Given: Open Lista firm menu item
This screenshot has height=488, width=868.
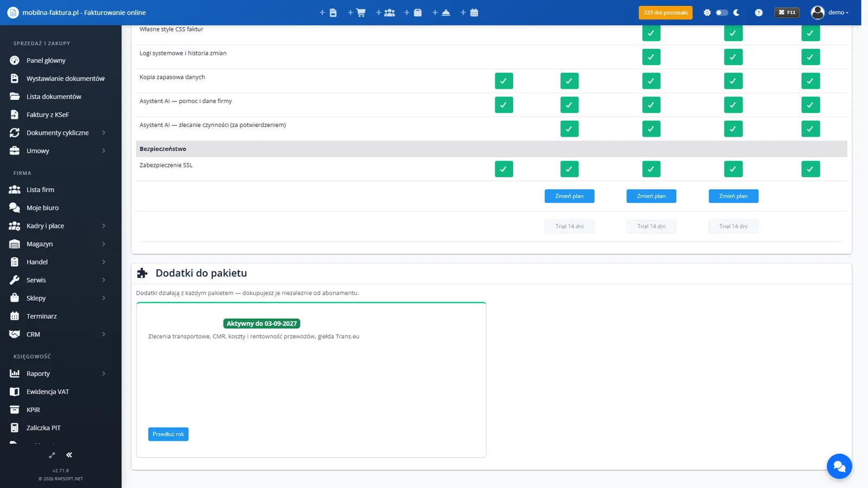Looking at the screenshot, I should (x=40, y=190).
